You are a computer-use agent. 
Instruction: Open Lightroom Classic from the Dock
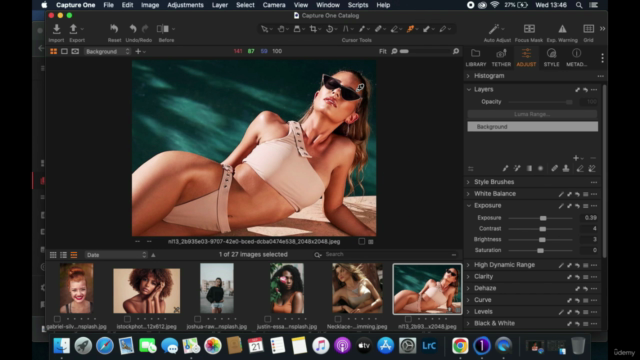pos(429,346)
